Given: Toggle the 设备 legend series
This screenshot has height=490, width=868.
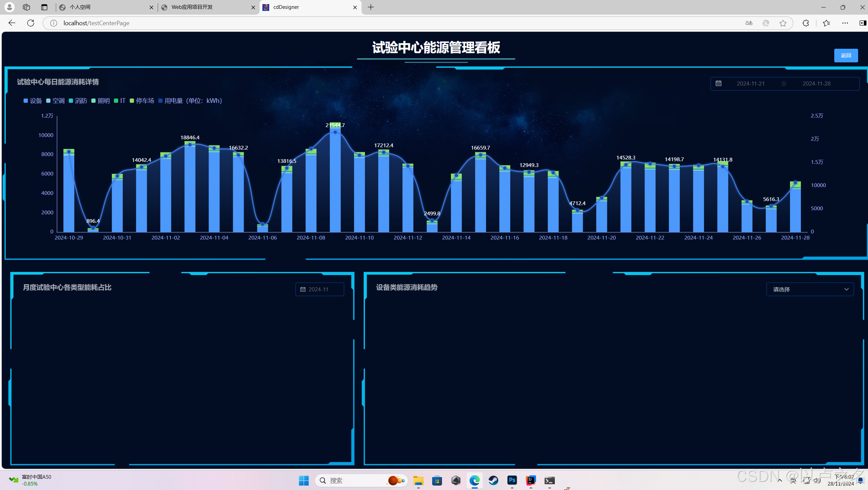Looking at the screenshot, I should [x=33, y=101].
